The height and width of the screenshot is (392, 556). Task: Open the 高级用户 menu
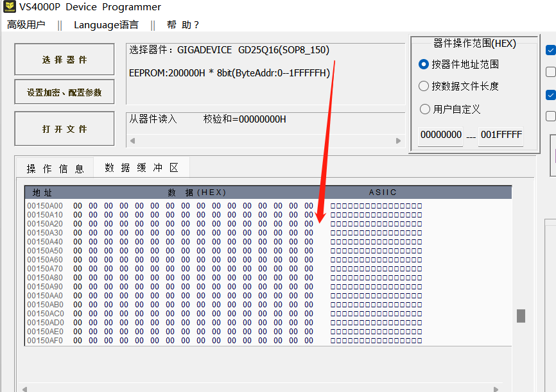(x=26, y=25)
